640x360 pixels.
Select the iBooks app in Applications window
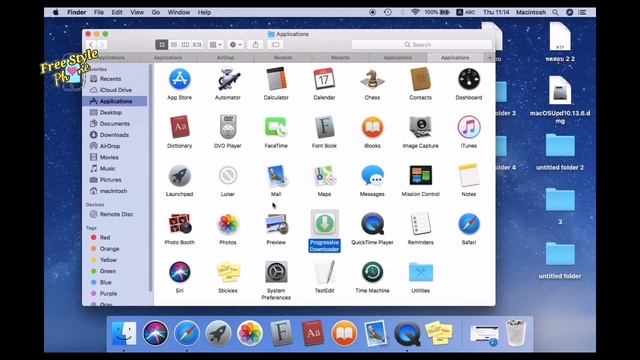(x=372, y=127)
